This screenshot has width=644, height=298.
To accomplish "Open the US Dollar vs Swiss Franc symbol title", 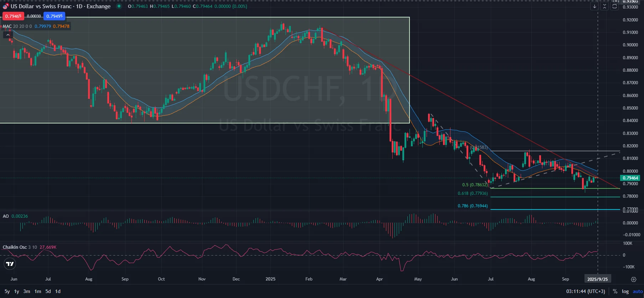I will pyautogui.click(x=60, y=6).
